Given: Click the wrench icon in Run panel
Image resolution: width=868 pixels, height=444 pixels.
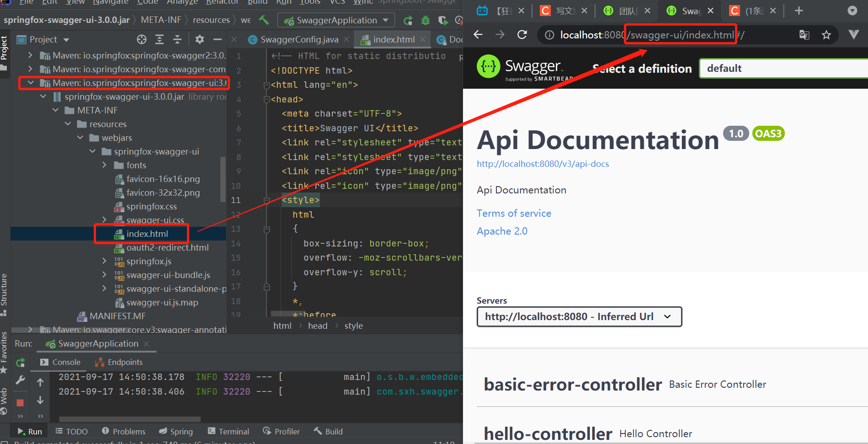Looking at the screenshot, I should tap(20, 380).
